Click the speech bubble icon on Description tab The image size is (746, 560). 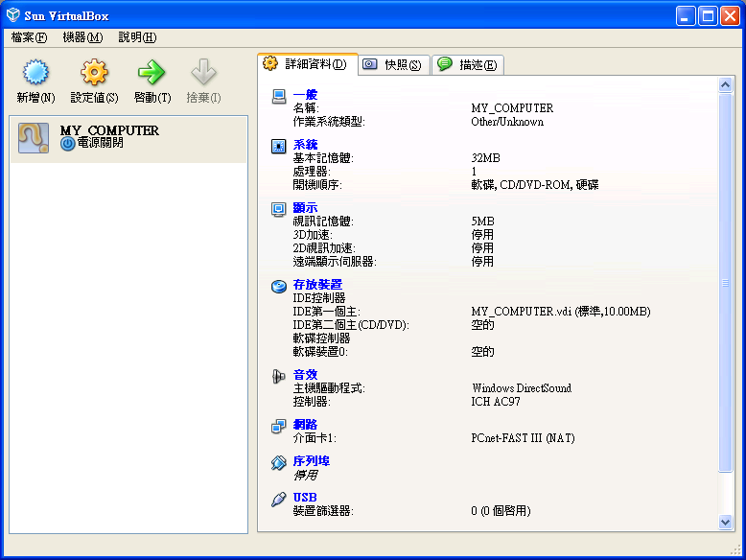(445, 63)
